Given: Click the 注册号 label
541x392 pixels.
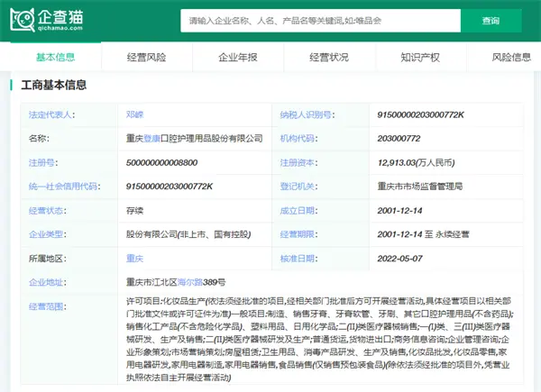Looking at the screenshot, I should click(43, 162).
